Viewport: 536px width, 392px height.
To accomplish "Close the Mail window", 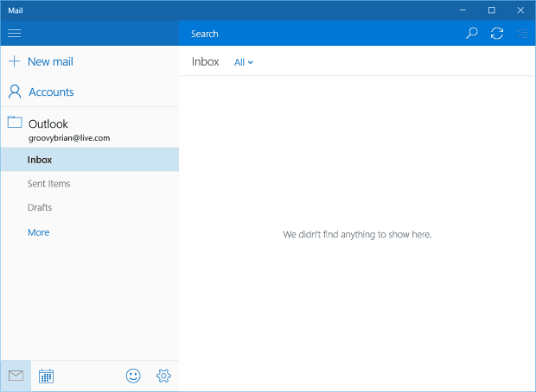I will tap(520, 10).
